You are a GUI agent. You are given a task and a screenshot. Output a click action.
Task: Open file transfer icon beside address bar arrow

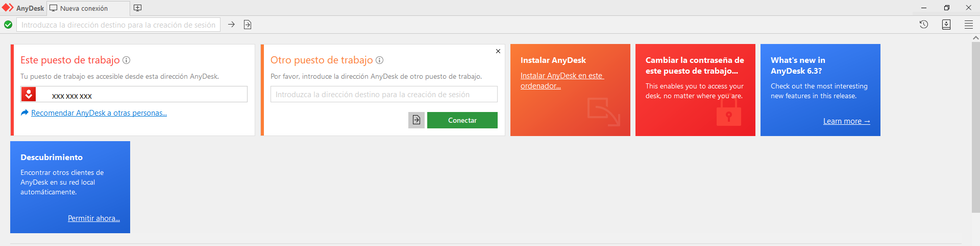point(248,25)
